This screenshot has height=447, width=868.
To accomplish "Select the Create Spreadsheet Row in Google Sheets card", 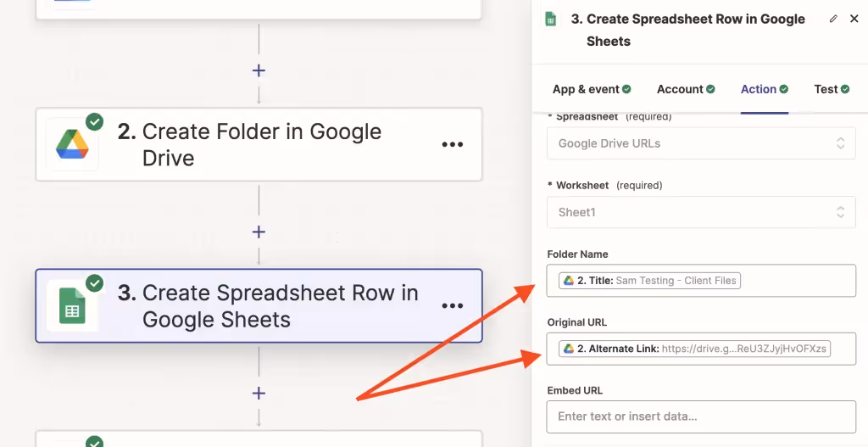I will (259, 305).
